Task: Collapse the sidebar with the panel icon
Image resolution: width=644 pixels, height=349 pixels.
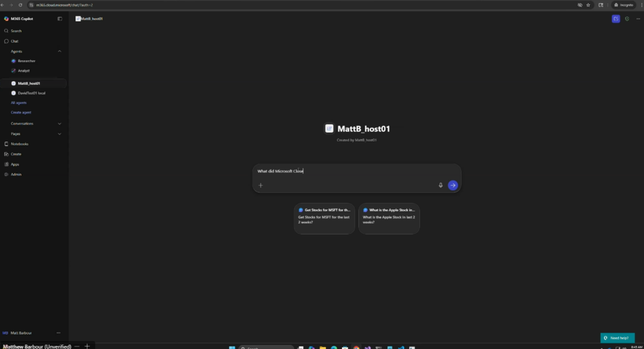Action: 60,19
